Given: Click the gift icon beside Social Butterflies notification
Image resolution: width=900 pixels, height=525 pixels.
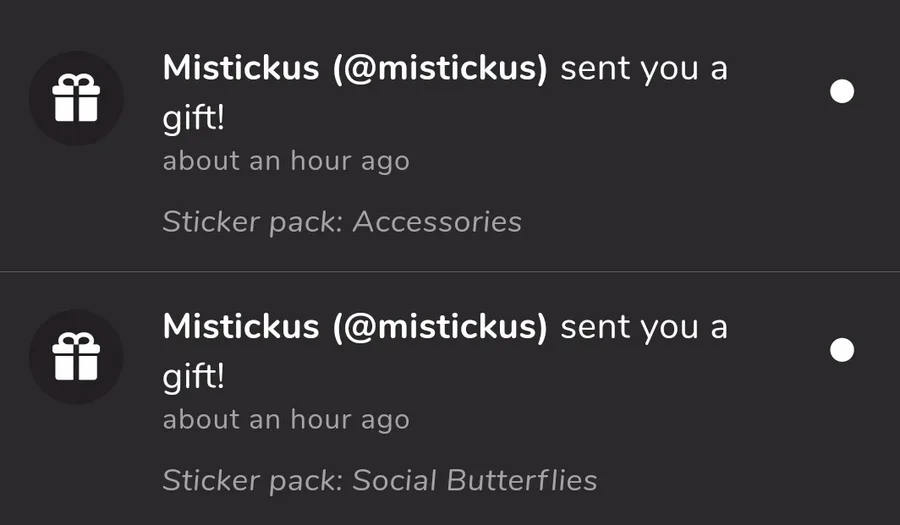Looking at the screenshot, I should [x=76, y=357].
